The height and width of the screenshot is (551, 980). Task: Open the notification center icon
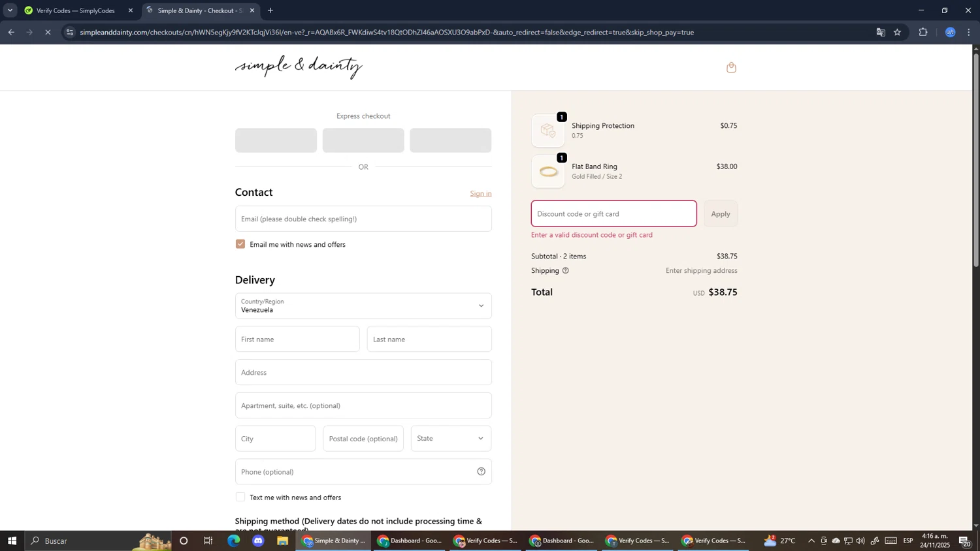[964, 541]
